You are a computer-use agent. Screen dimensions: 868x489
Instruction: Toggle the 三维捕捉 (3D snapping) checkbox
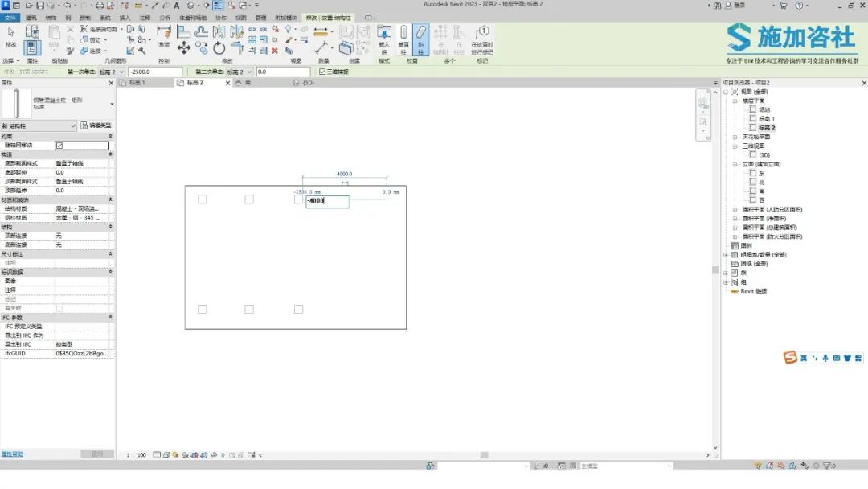(x=322, y=72)
